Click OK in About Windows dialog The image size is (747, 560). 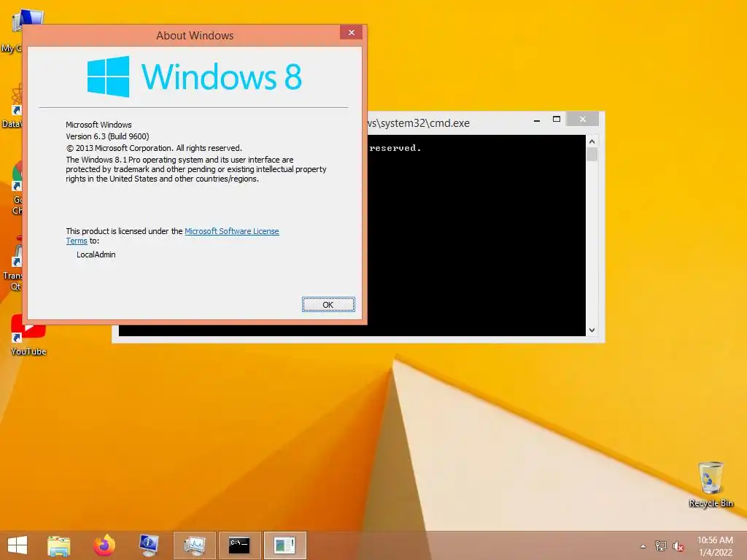pyautogui.click(x=328, y=305)
